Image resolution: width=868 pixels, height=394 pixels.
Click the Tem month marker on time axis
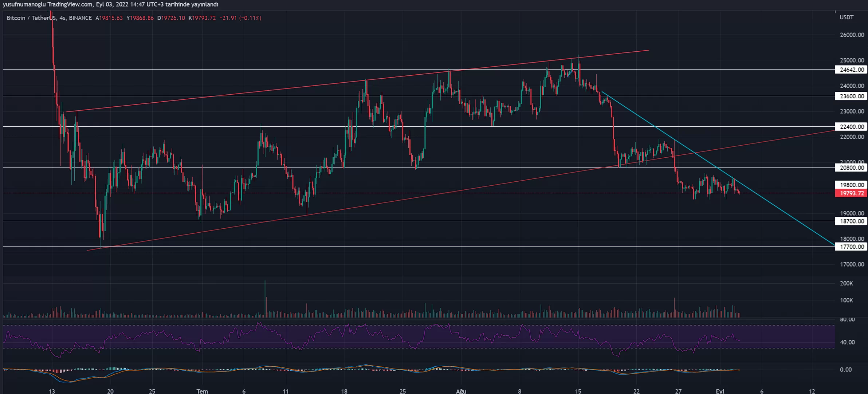tap(202, 391)
